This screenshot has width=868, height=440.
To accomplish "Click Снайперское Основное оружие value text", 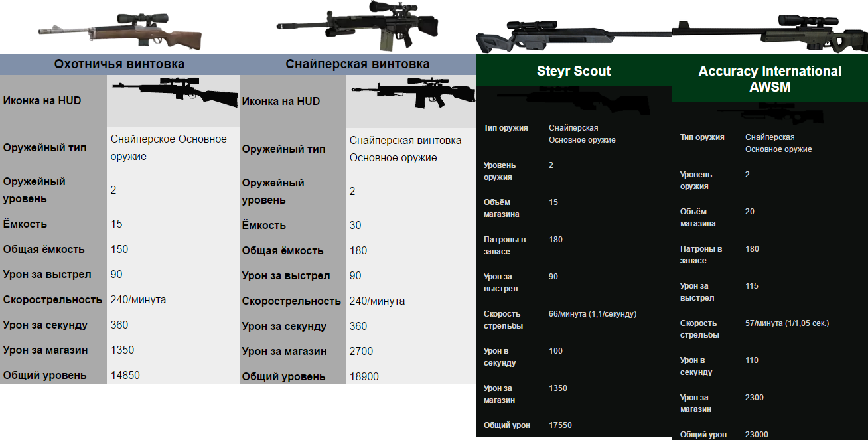I will pos(169,148).
